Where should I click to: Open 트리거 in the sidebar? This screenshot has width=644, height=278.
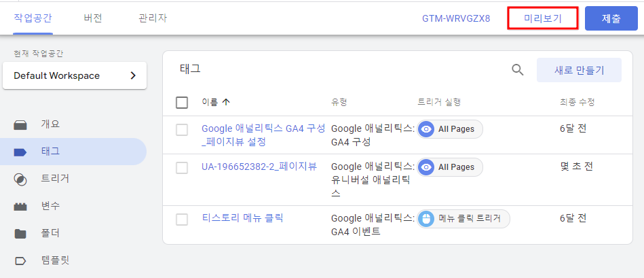(55, 179)
